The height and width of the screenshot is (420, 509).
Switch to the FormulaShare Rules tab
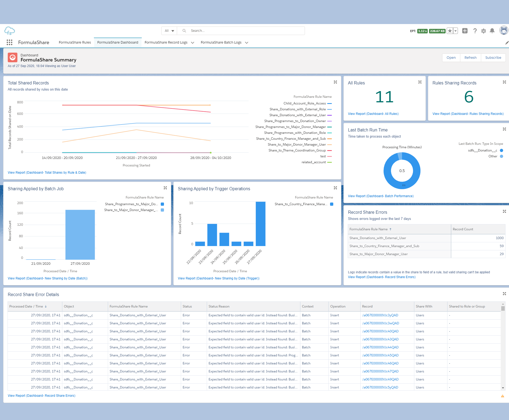[x=75, y=42]
